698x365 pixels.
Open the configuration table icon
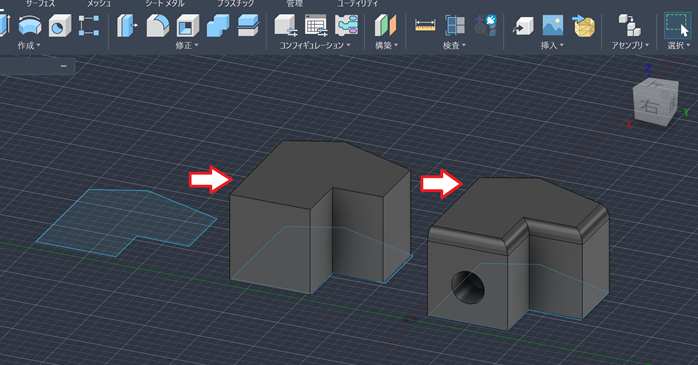click(316, 25)
